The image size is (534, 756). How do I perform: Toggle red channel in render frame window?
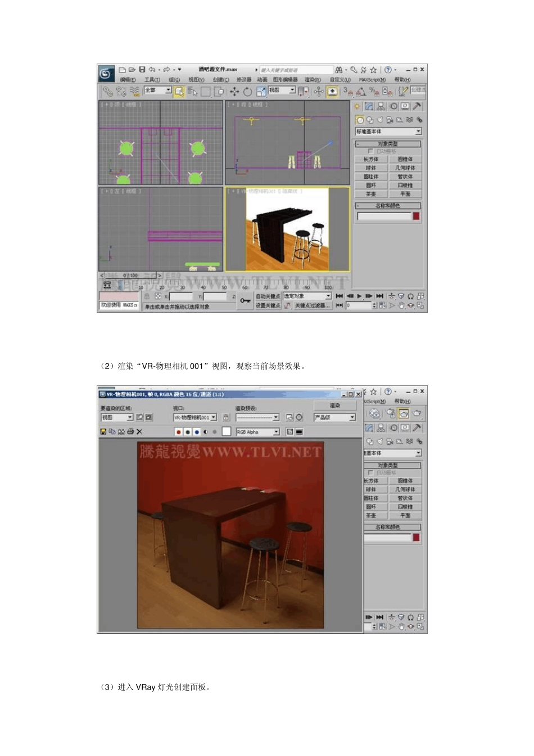pyautogui.click(x=179, y=432)
